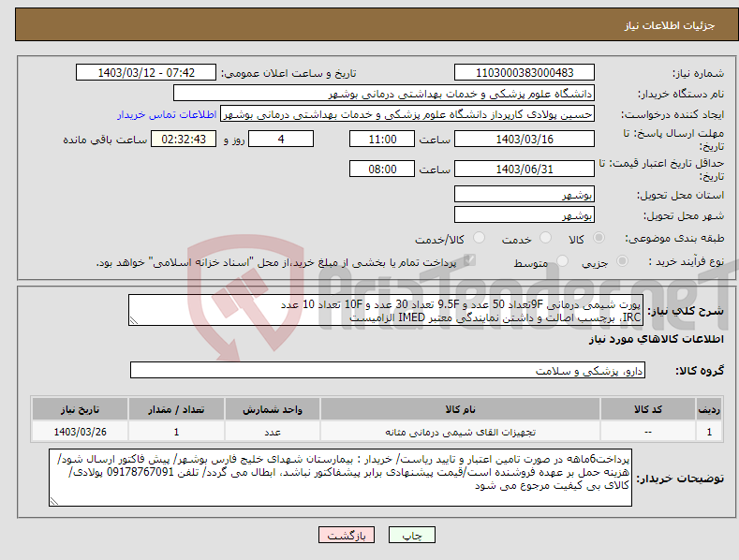739x560 pixels.
Task: Click the تعداد / مقدار column header
Action: (176, 408)
